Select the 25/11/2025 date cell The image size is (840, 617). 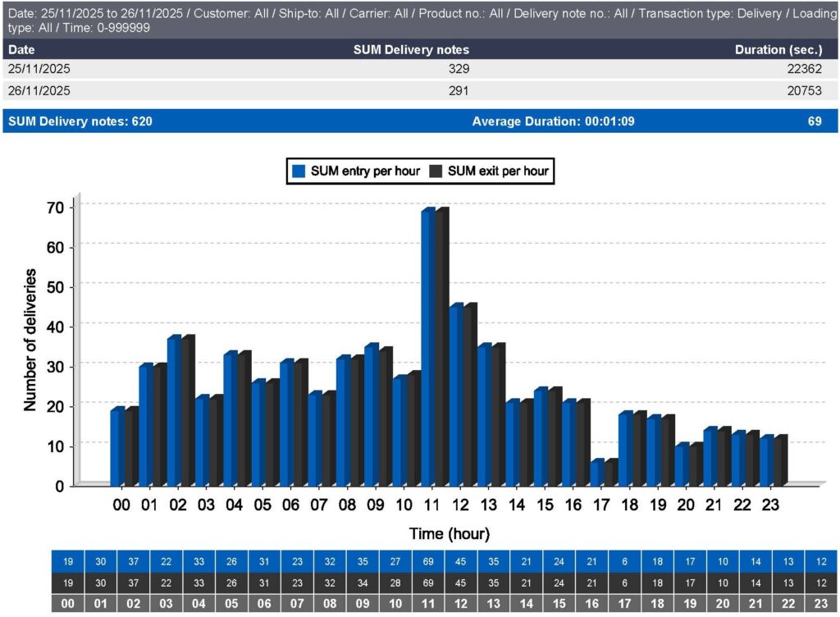tap(39, 69)
